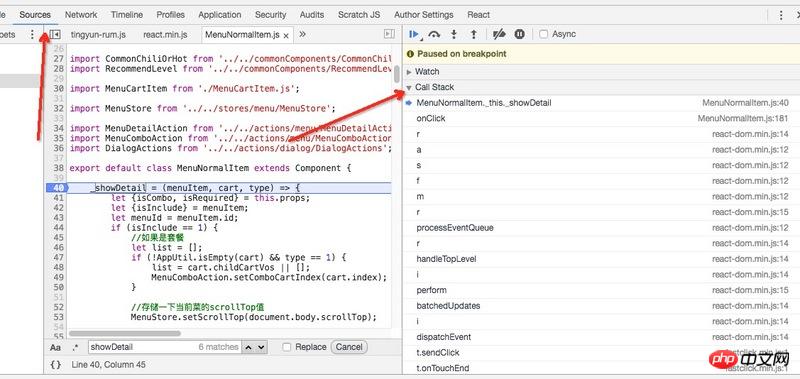Image resolution: width=800 pixels, height=379 pixels.
Task: Hide the debugger sidebar toggle icon
Action: [x=389, y=34]
